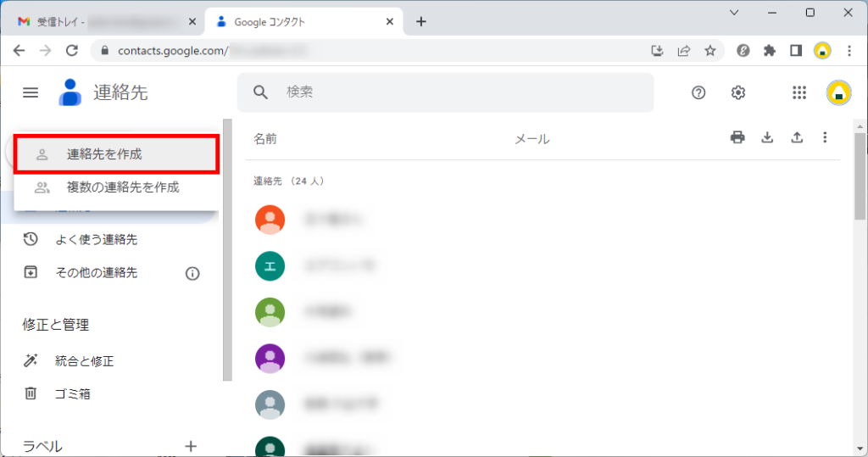
Task: Open the Settings gear icon
Action: point(738,93)
